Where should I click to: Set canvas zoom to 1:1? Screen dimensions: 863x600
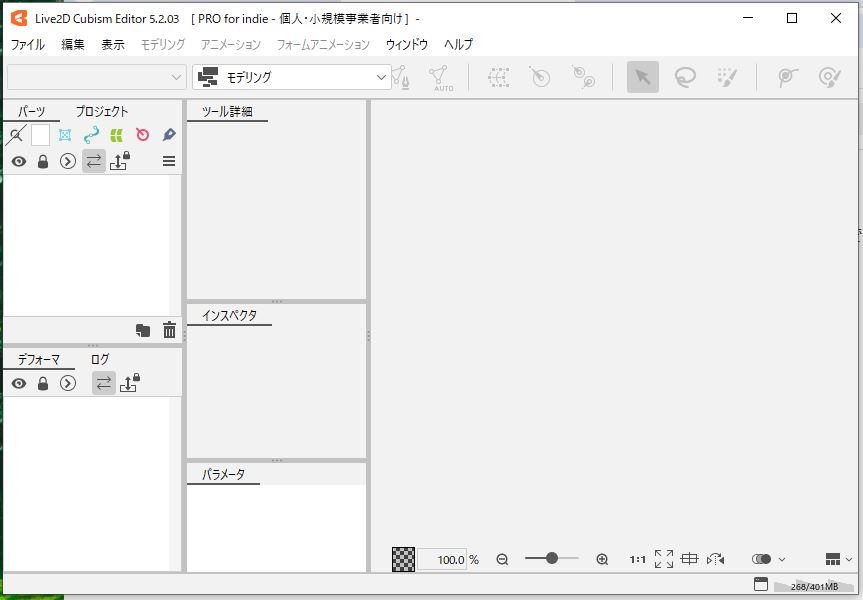click(x=637, y=559)
